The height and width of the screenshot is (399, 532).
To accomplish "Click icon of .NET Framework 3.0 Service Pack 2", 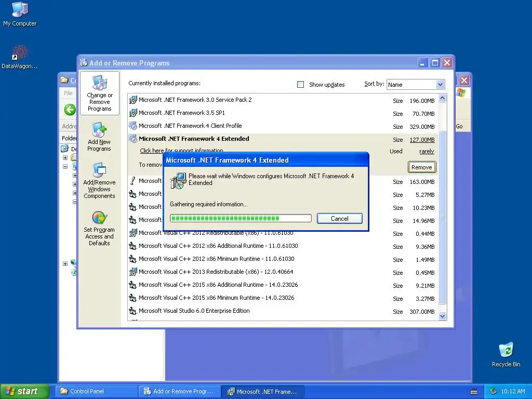I will [x=133, y=100].
